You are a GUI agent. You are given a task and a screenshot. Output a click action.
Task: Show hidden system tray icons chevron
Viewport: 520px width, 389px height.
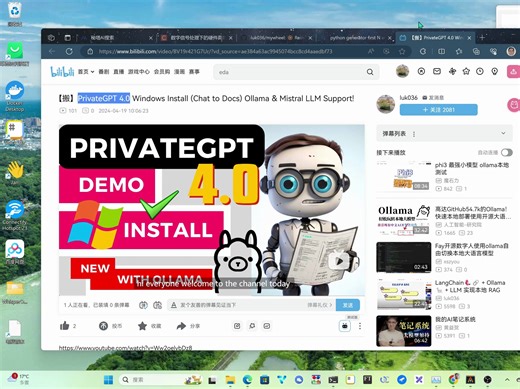[x=507, y=379]
